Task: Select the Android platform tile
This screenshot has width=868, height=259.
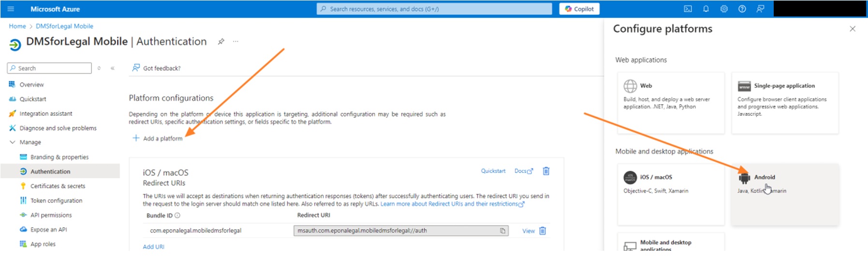Action: pyautogui.click(x=784, y=194)
